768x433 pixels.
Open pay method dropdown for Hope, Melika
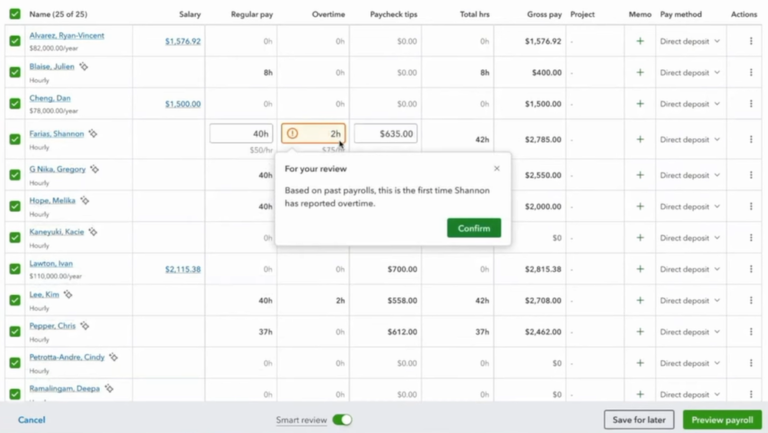[690, 206]
